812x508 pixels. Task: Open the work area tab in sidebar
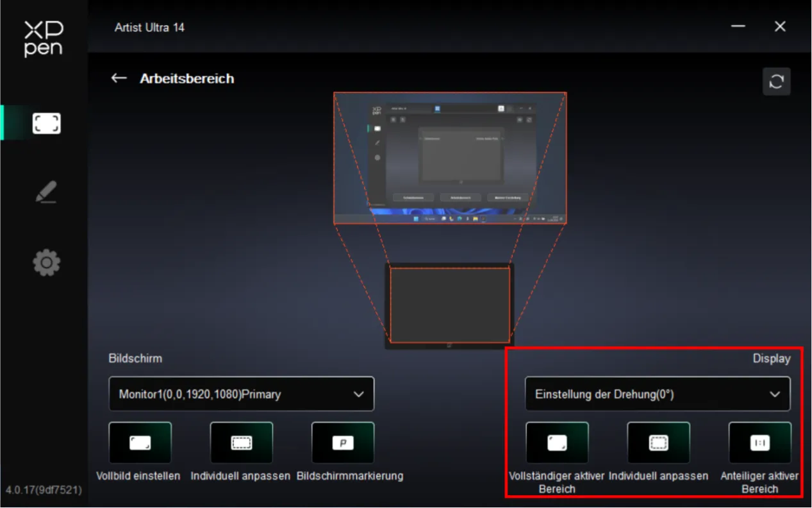coord(46,123)
